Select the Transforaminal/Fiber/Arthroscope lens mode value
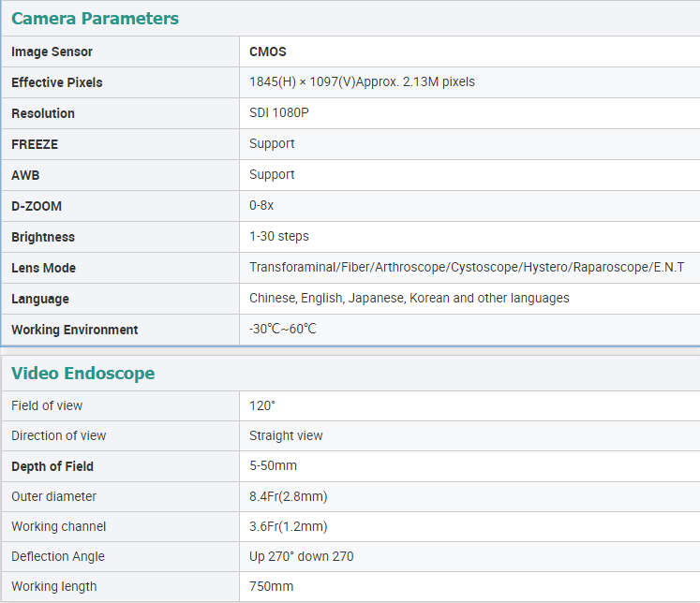Viewport: 700px width, 603px height. coord(467,267)
